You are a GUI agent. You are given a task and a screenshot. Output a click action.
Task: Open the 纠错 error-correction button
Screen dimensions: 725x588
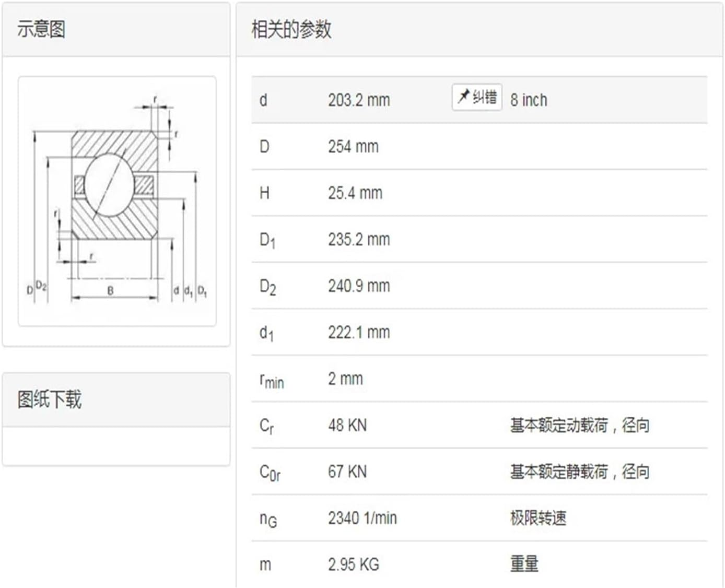pyautogui.click(x=476, y=96)
